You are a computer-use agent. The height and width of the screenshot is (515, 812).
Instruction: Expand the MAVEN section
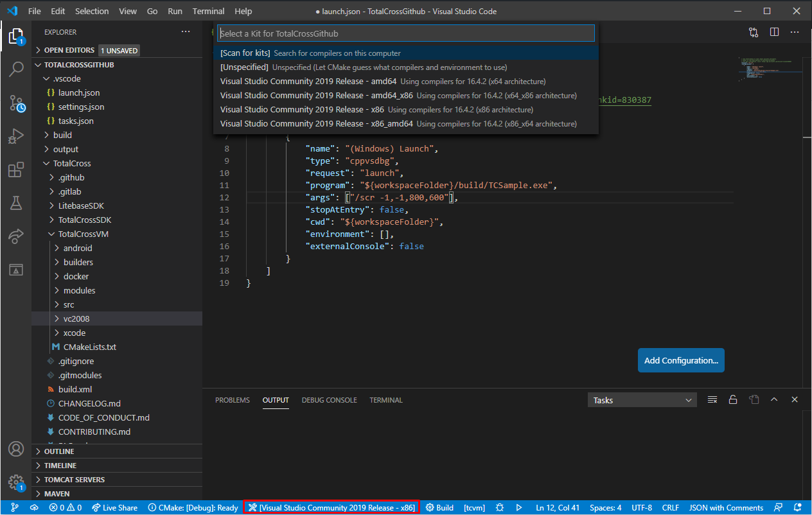117,494
